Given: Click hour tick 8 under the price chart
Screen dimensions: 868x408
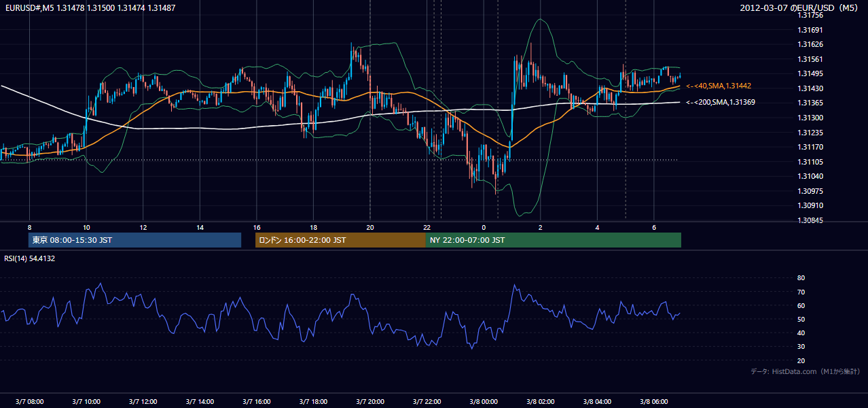Looking at the screenshot, I should tap(29, 227).
